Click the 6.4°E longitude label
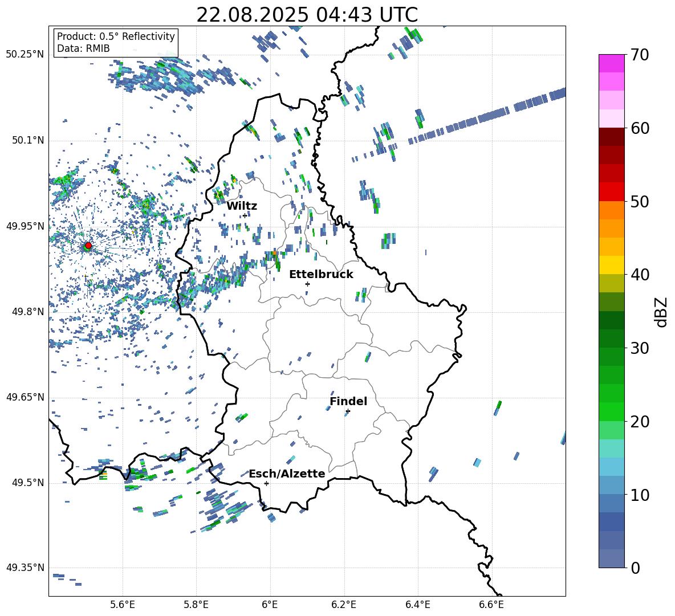Screen dimensions: 675x616 [x=417, y=605]
